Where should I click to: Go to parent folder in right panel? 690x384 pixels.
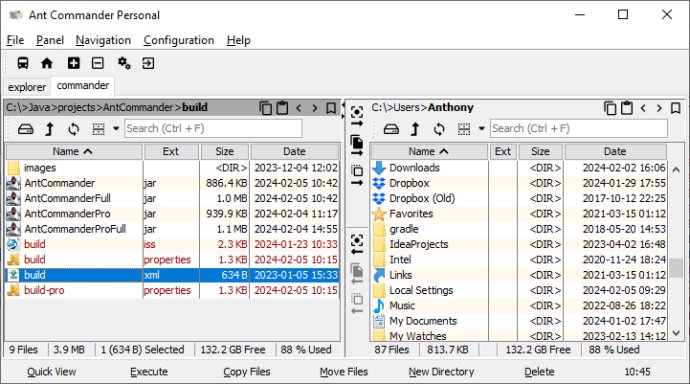[x=415, y=129]
